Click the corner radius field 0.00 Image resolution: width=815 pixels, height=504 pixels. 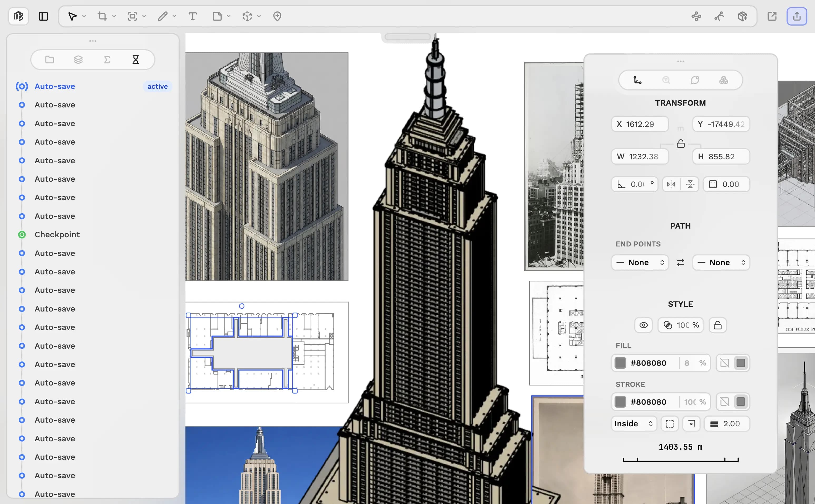pyautogui.click(x=726, y=184)
